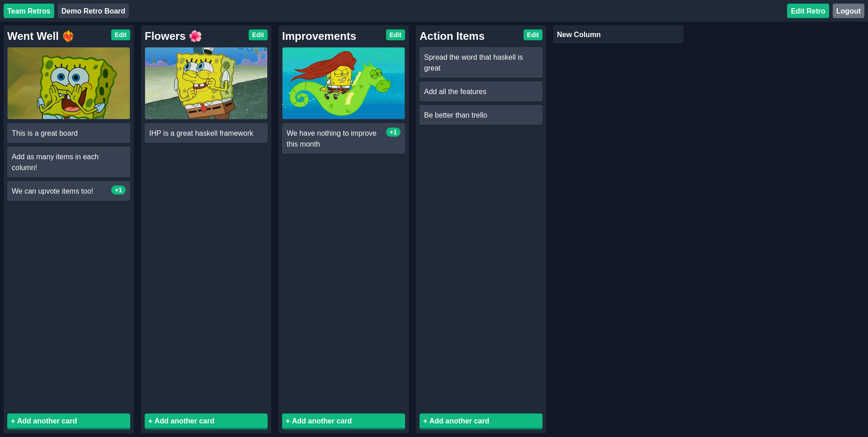This screenshot has height=437, width=868.
Task: Select the 'This is a great board' card
Action: tap(69, 133)
